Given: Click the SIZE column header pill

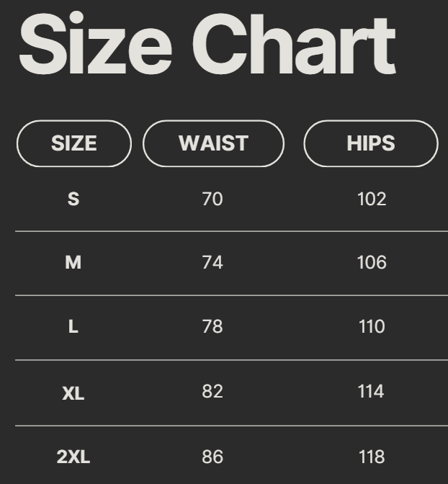Looking at the screenshot, I should pyautogui.click(x=74, y=143).
